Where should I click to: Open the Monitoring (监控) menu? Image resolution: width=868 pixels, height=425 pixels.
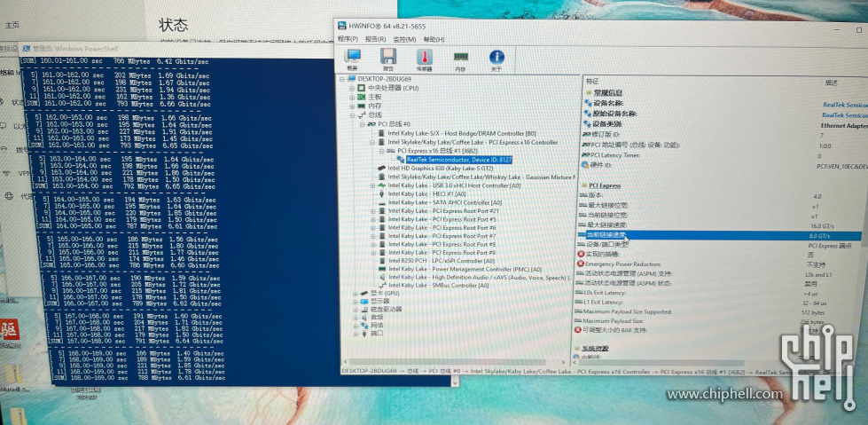404,39
